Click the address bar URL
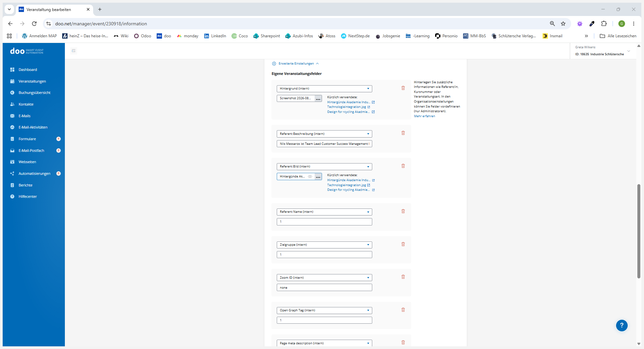The height and width of the screenshot is (349, 644). click(101, 24)
